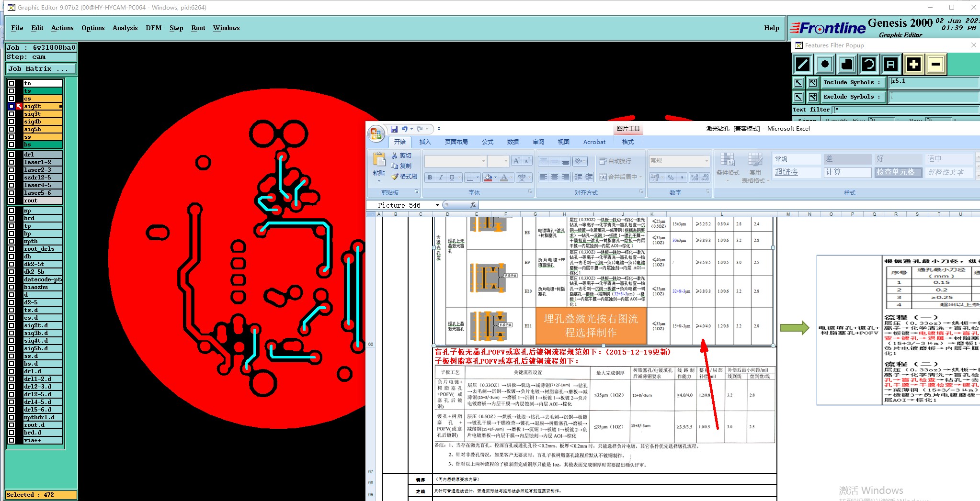Click Increase Indent icon in Excel
Image resolution: width=980 pixels, height=501 pixels.
tap(589, 177)
